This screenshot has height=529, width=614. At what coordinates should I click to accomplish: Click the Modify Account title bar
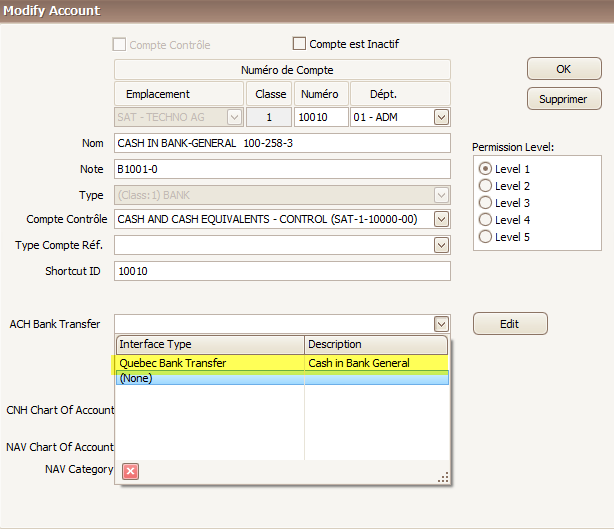click(307, 11)
